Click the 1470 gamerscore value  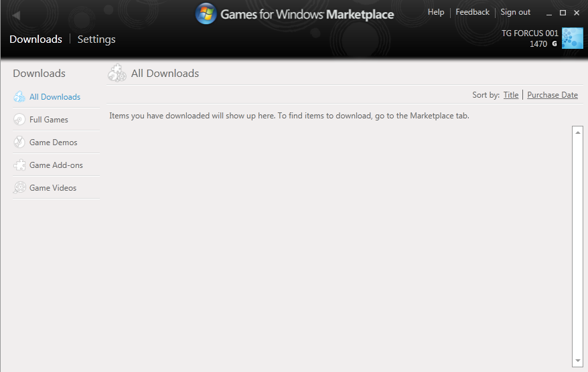pos(538,44)
